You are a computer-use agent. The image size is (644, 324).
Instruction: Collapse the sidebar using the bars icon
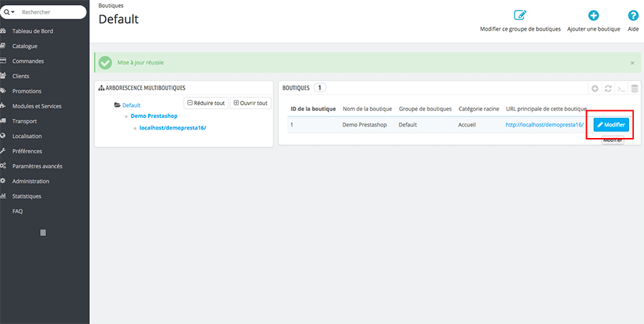tap(43, 232)
